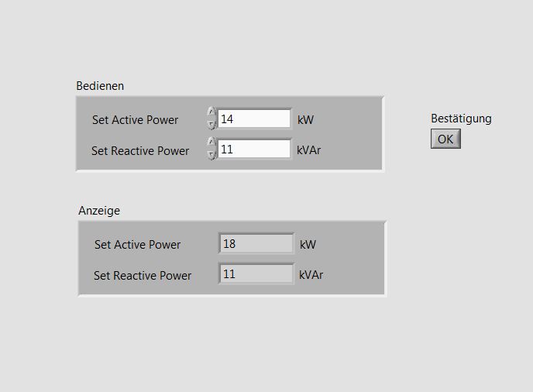Screen dimensions: 533x392
Task: Click the Set Active Power label in Bedienen
Action: tap(135, 120)
